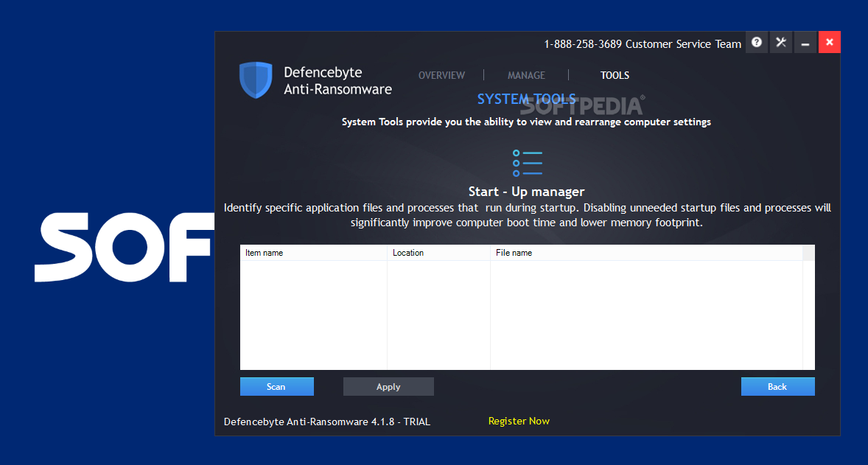The image size is (868, 465).
Task: Minimize the Defencebyte window
Action: (x=805, y=42)
